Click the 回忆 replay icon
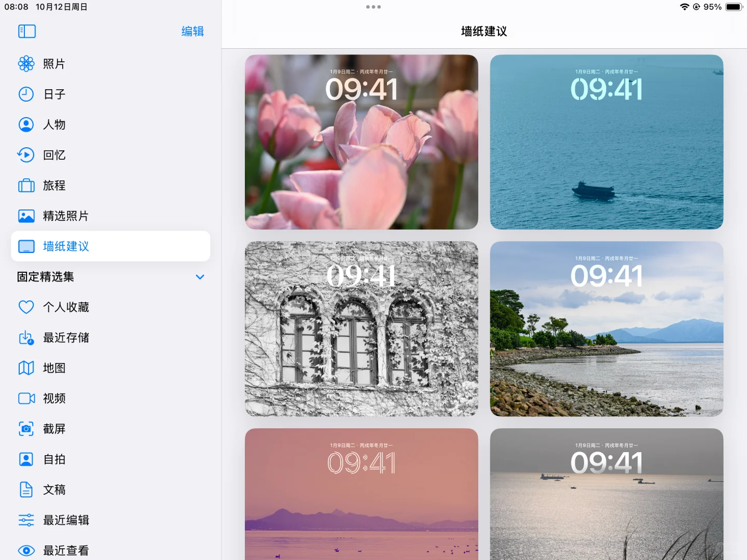 pyautogui.click(x=26, y=155)
